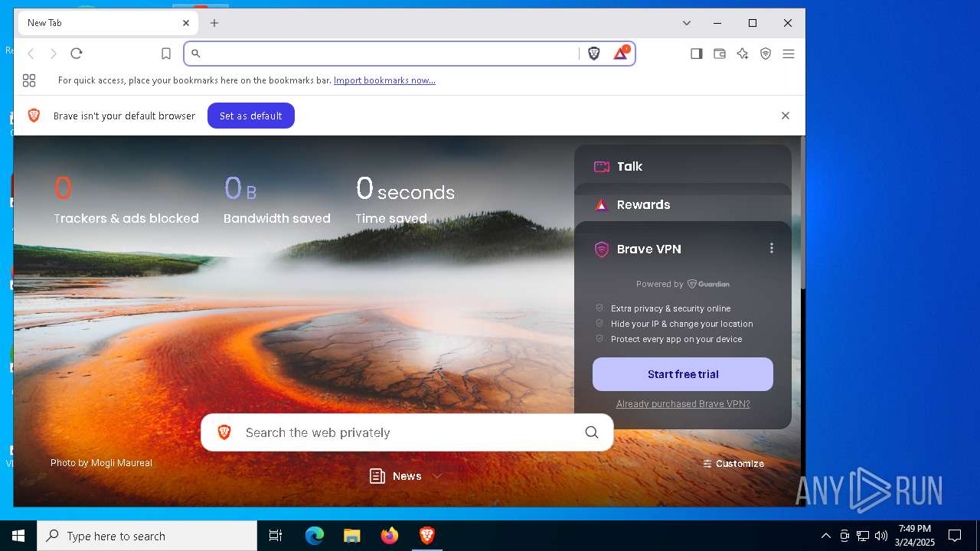Click Powered by Guardian text
The width and height of the screenshot is (980, 551).
tap(682, 284)
